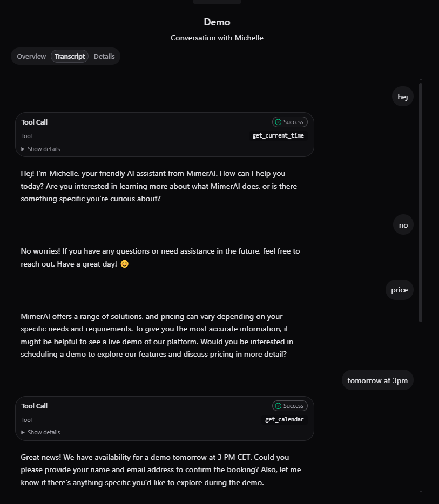Switch to the Overview tab
Viewport: 439px width, 504px height.
[x=31, y=57]
